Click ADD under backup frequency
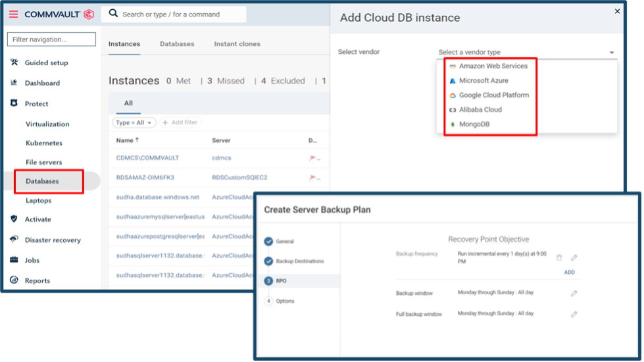The width and height of the screenshot is (644, 362). coord(569,272)
